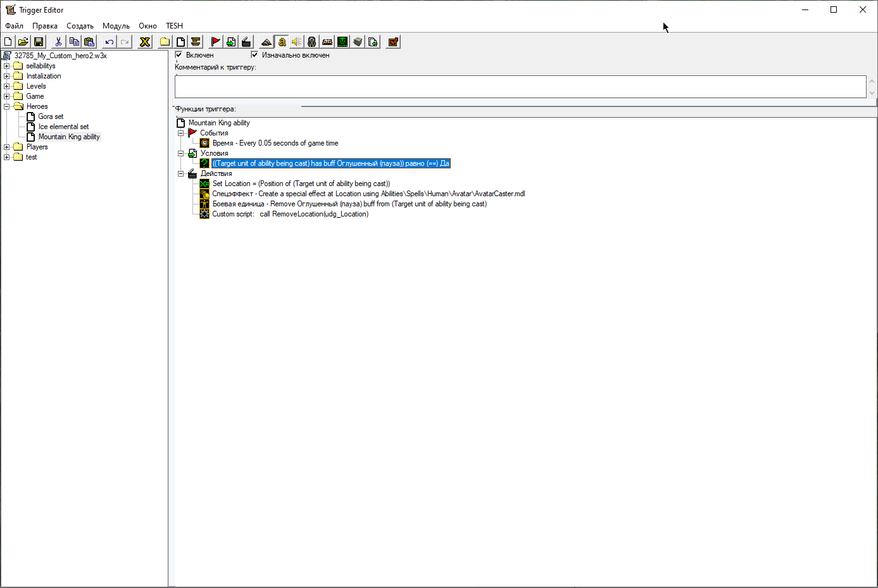Screen dimensions: 878x588
Task: Collapse the События section
Action: tap(181, 133)
